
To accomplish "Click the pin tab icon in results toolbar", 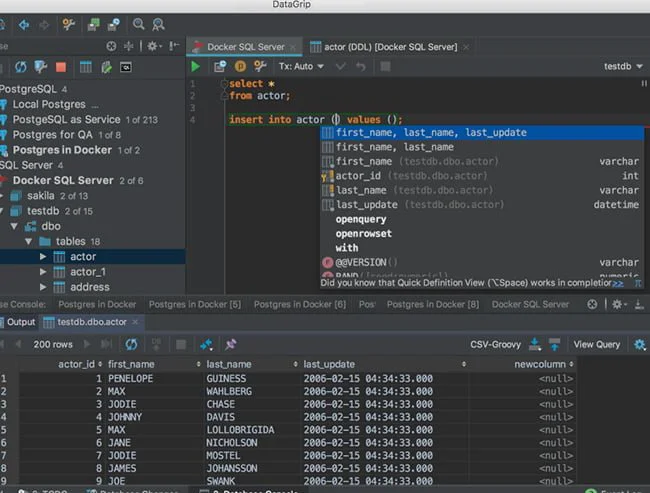I will [x=231, y=344].
